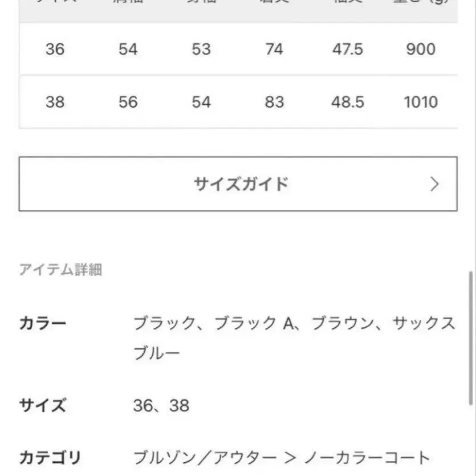This screenshot has height=476, width=476.
Task: Click the アイテム詳細 section heading
Action: tap(60, 270)
